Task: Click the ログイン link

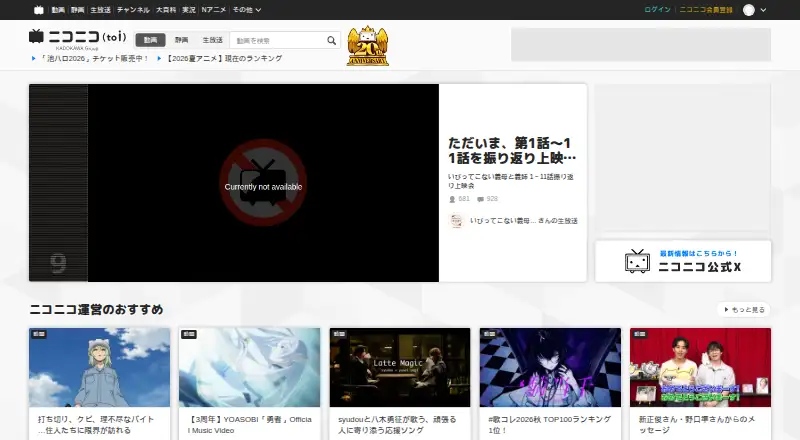Action: 657,10
